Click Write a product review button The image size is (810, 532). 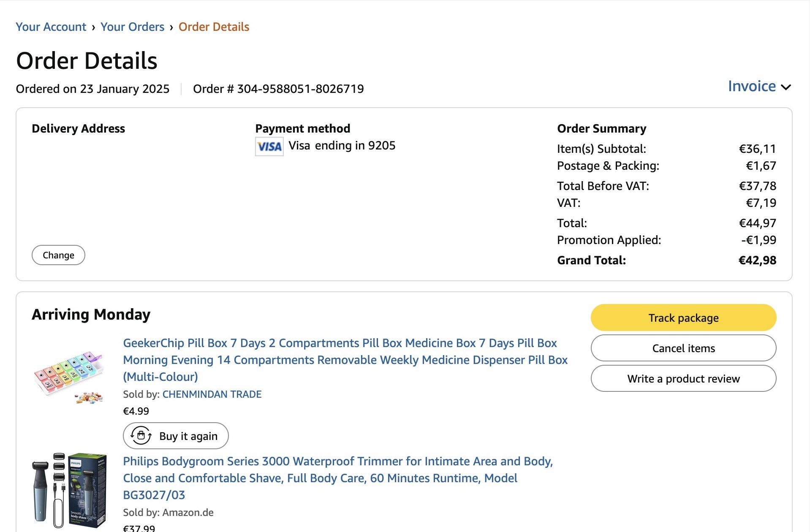point(683,378)
